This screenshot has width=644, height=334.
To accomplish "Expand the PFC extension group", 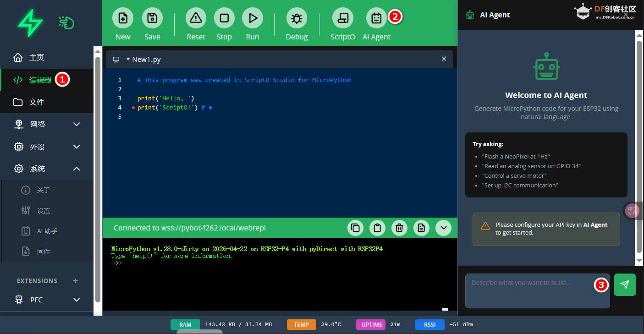I will coord(77,300).
